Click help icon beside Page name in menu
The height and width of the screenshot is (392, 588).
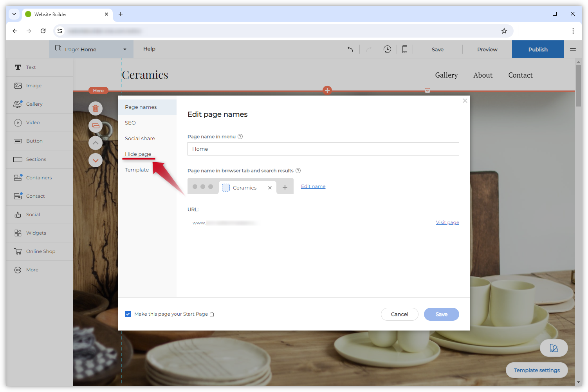(x=240, y=137)
